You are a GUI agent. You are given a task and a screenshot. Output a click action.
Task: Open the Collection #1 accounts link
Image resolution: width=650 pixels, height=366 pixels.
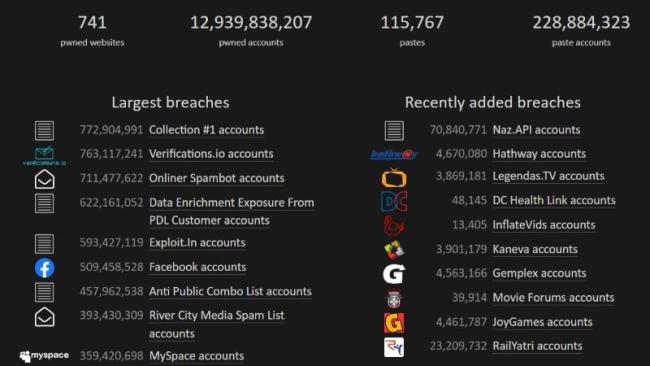(206, 130)
